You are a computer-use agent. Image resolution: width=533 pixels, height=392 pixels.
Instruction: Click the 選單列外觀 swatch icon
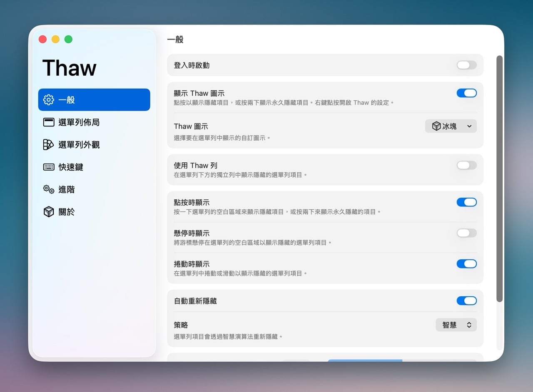[49, 145]
